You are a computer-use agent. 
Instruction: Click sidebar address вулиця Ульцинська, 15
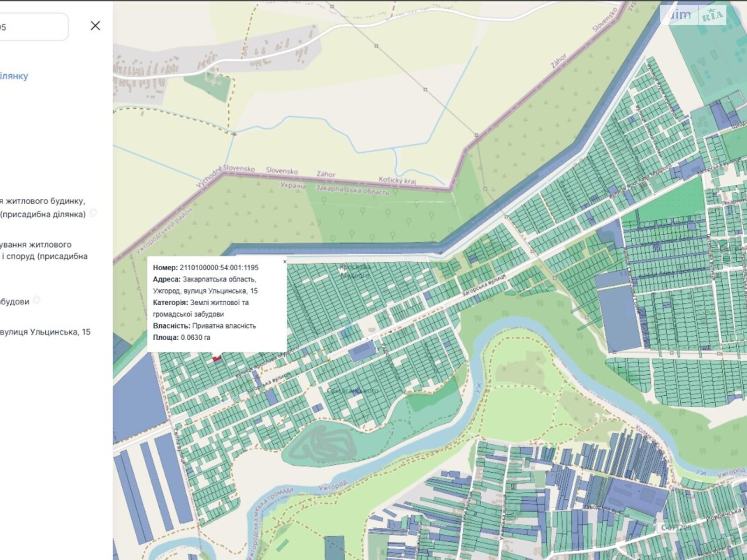pyautogui.click(x=45, y=332)
